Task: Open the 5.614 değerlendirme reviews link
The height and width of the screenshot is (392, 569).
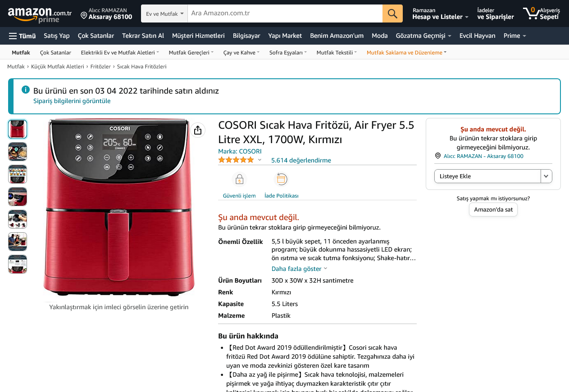Action: 301,160
